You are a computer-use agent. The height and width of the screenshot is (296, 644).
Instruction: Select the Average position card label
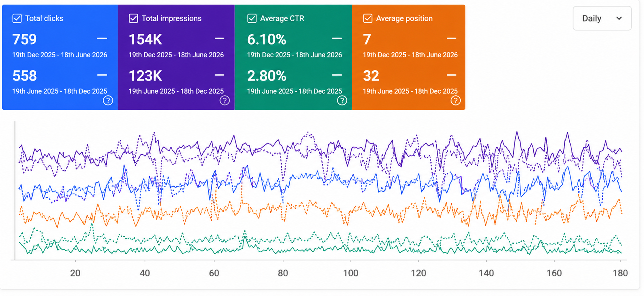pyautogui.click(x=404, y=18)
